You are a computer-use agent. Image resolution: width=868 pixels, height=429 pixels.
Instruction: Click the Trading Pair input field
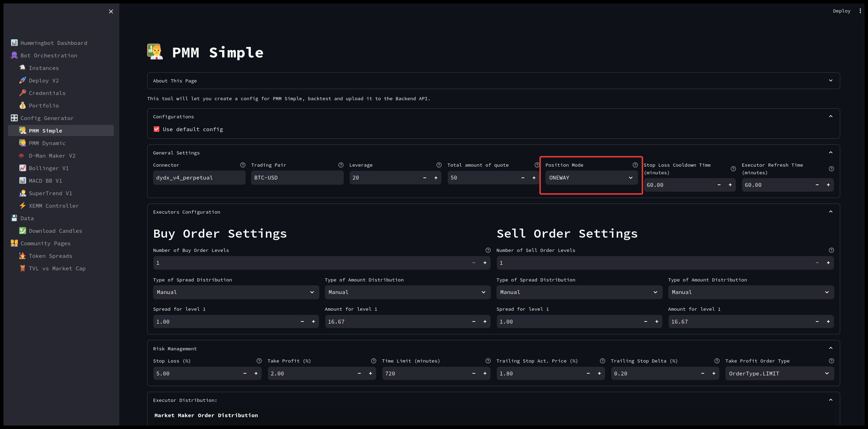297,178
